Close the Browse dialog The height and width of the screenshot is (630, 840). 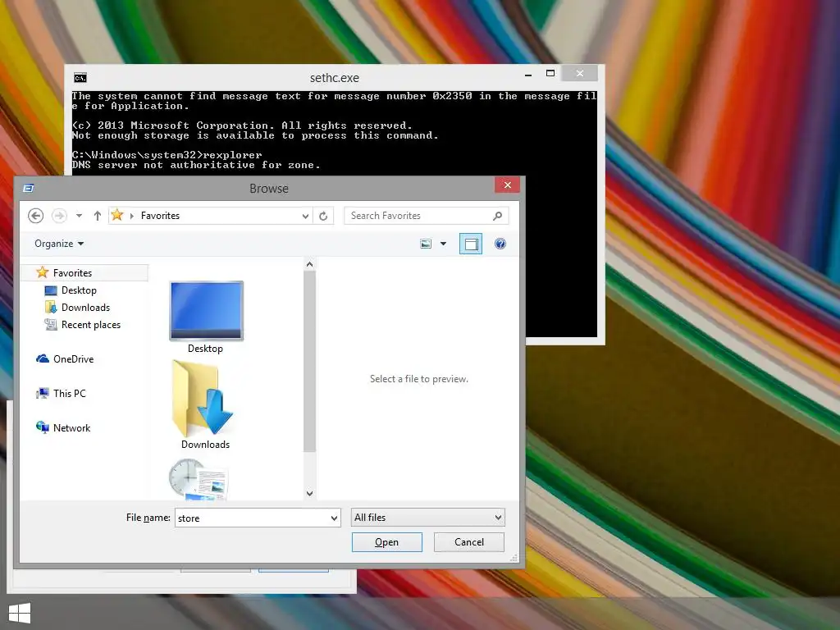click(x=507, y=185)
